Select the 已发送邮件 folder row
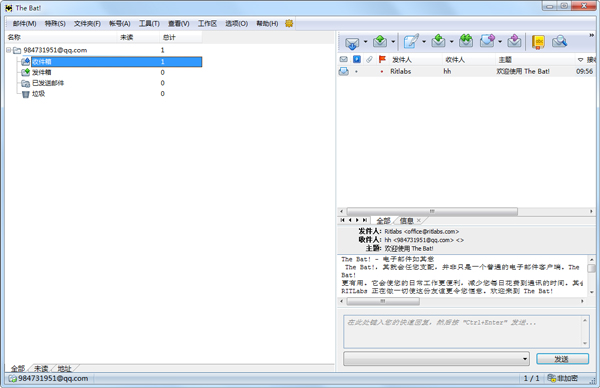600x388 pixels. click(x=48, y=83)
